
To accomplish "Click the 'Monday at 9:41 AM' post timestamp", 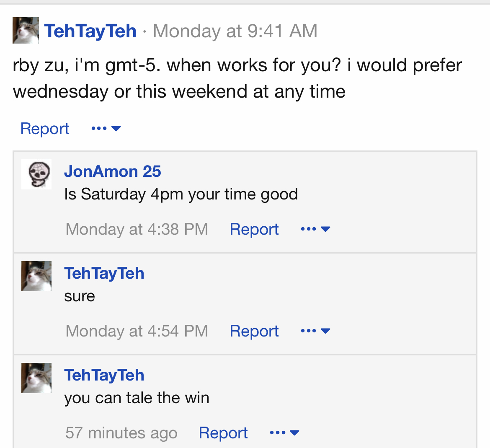I will point(235,31).
